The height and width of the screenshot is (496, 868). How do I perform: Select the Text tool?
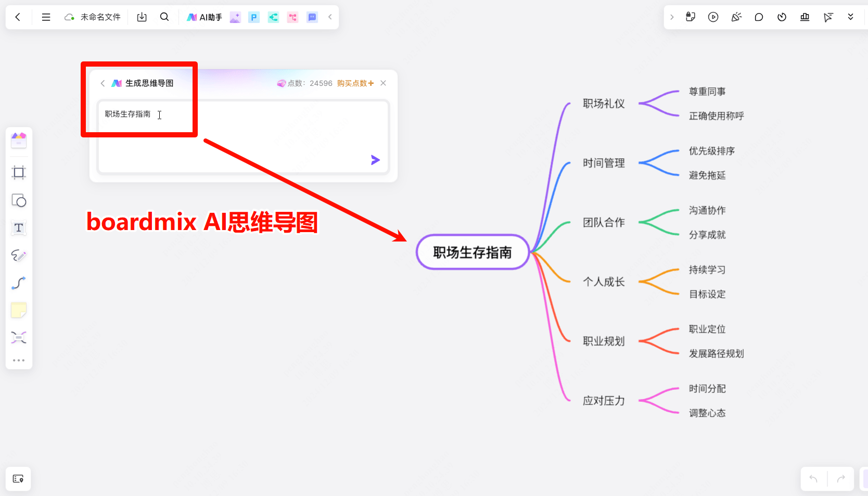point(19,228)
